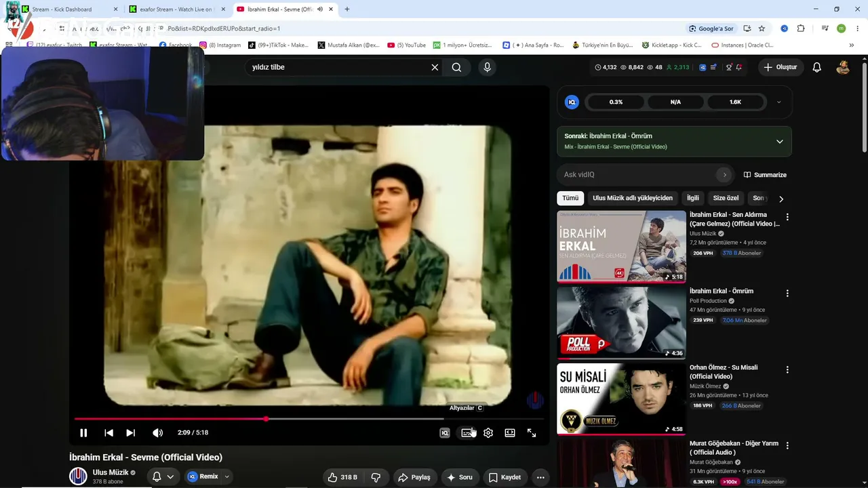Open 'Sen Aldırma (Çare Gelmez)' video thumbnail
This screenshot has width=868, height=488.
[x=621, y=246]
